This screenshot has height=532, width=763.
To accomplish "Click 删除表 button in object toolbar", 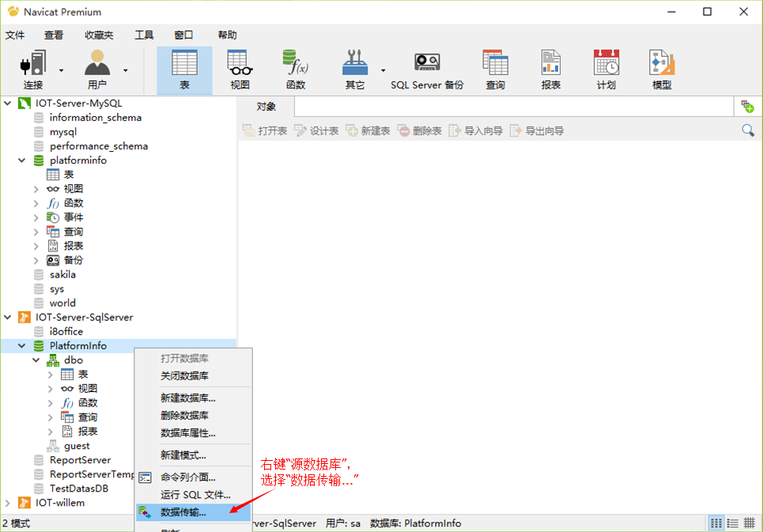I will point(420,130).
